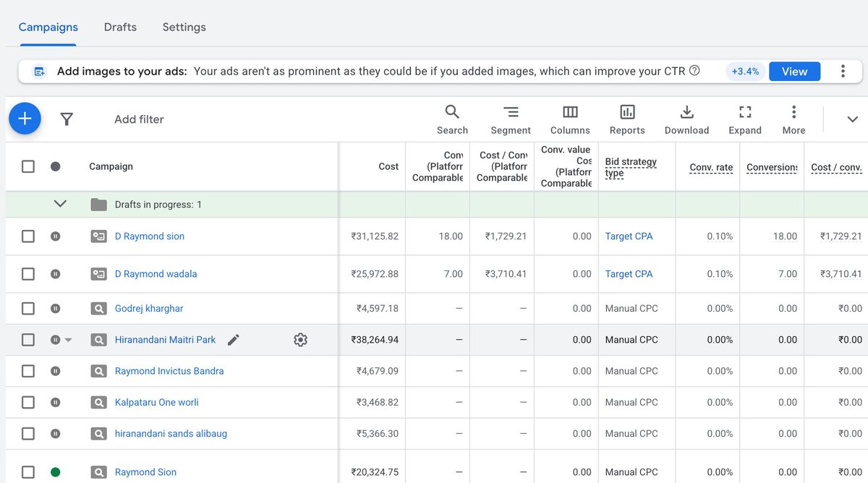Screen dimensions: 868x483
Task: Tick the checkbox for Raymond Invictus Bandra
Action: [x=27, y=371]
